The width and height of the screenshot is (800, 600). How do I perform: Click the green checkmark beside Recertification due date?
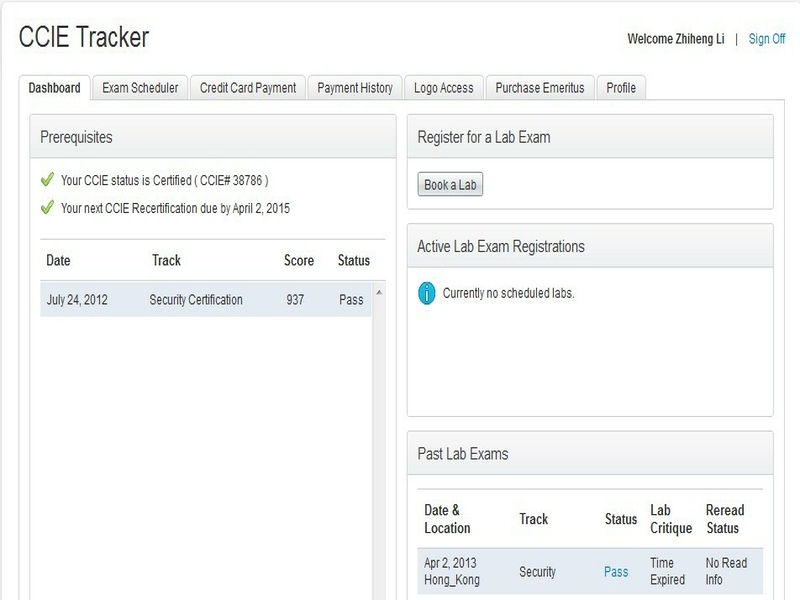click(x=46, y=208)
